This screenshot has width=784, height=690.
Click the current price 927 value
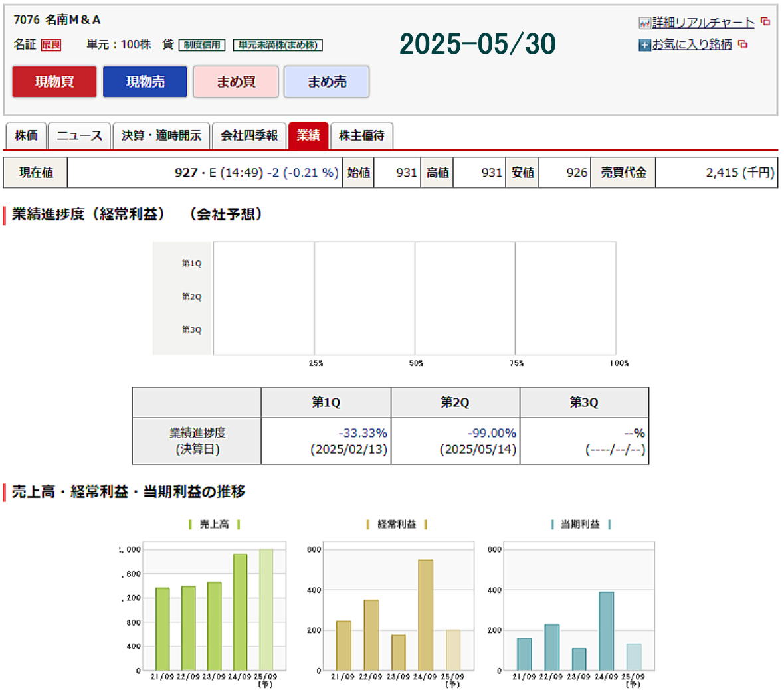[x=186, y=173]
